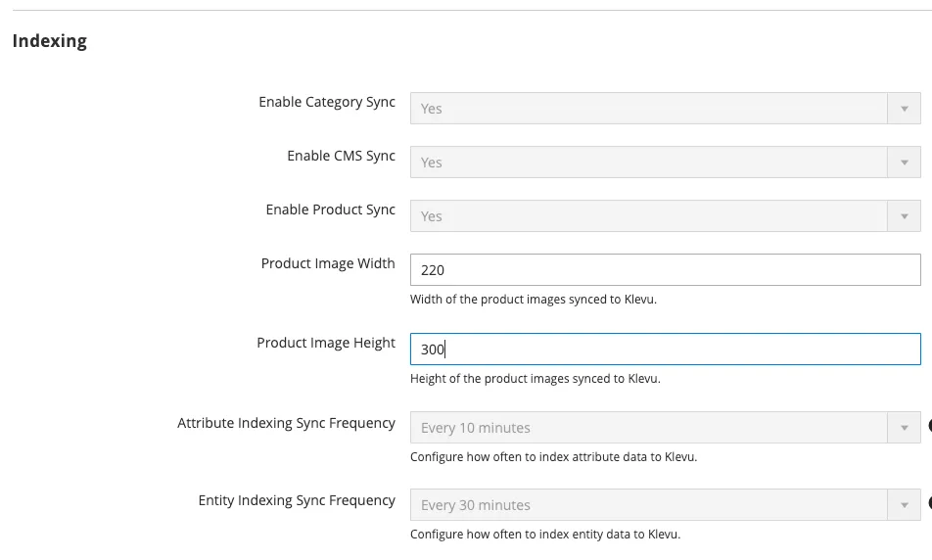Screen dimensions: 932x560
Task: Click the Enable CMS Sync label
Action: pyautogui.click(x=341, y=156)
